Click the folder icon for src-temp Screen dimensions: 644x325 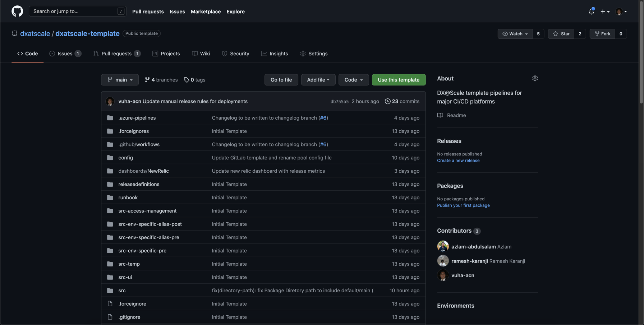coord(110,264)
